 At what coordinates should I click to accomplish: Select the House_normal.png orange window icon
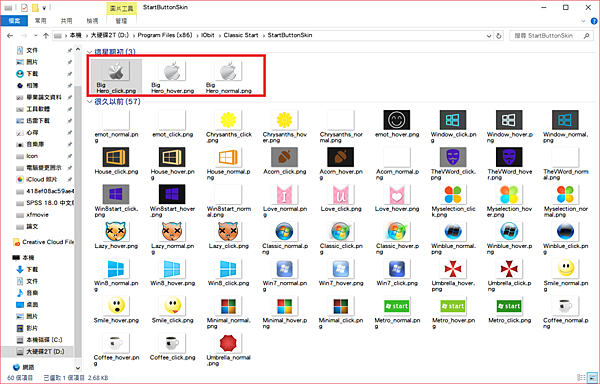pos(228,157)
